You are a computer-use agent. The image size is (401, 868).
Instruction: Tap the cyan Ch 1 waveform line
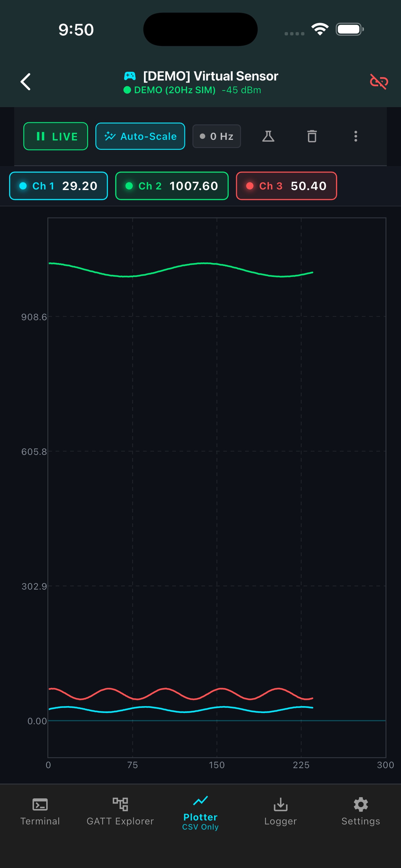pos(181,709)
